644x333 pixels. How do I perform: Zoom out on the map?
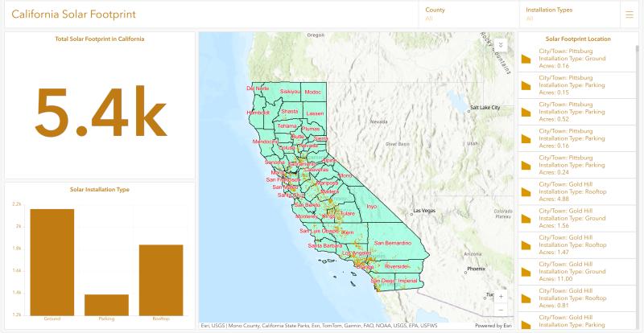pos(500,310)
